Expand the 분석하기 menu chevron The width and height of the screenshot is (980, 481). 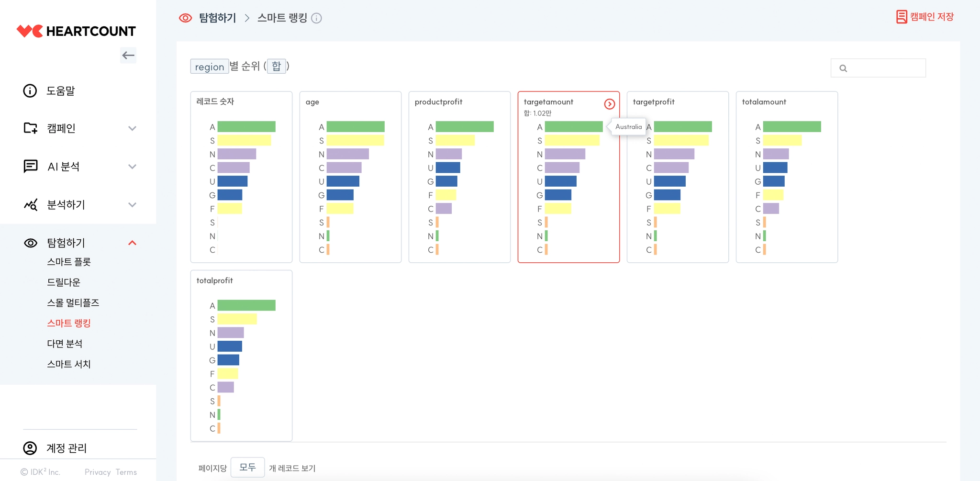point(133,205)
